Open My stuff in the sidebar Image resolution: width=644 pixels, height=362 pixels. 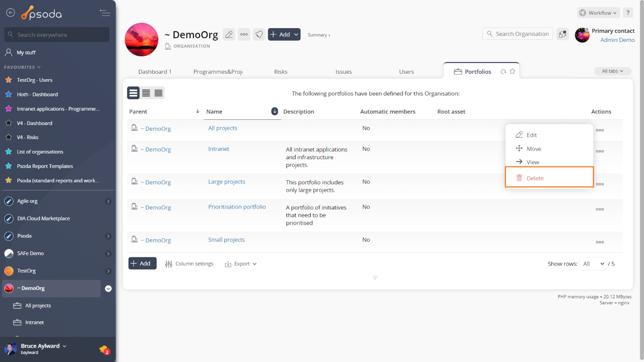tap(26, 52)
